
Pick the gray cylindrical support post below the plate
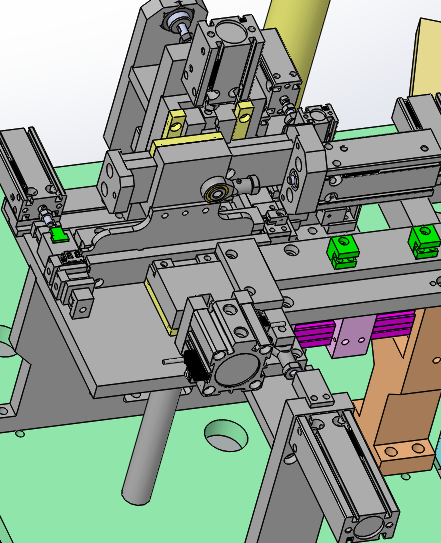click(x=150, y=447)
